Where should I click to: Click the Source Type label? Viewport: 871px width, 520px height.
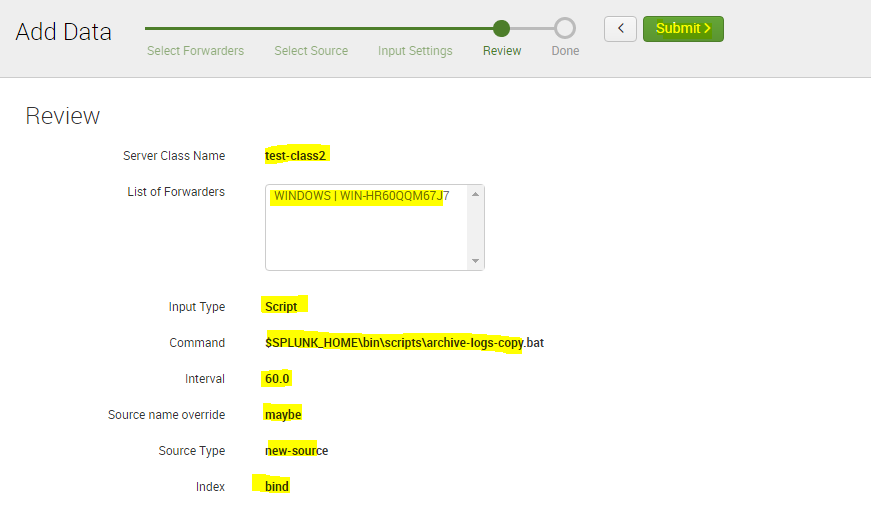(x=192, y=451)
